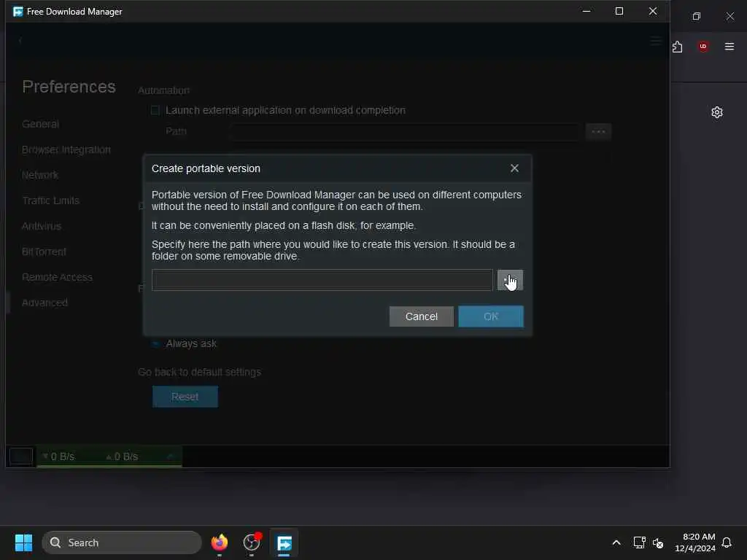The image size is (747, 560).
Task: Click the uBlock Origin extension icon
Action: 703,47
